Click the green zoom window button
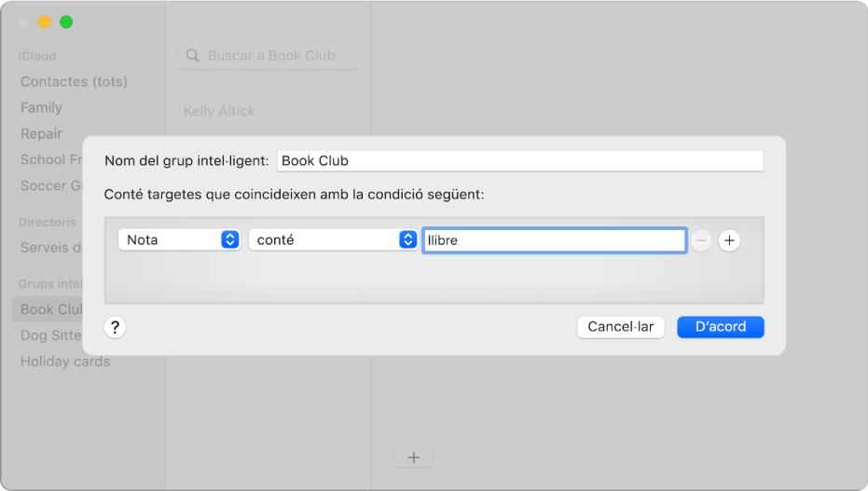The width and height of the screenshot is (868, 491). pos(66,21)
